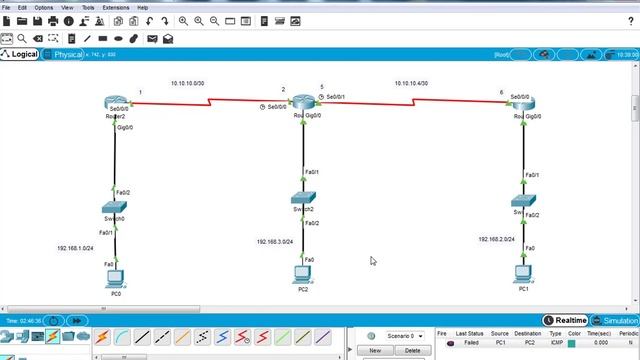Click the Delete scenario button
640x360 pixels.
412,350
